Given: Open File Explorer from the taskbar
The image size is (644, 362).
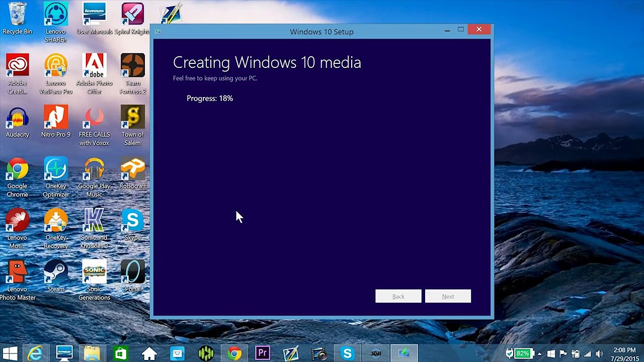Looking at the screenshot, I should click(x=93, y=353).
